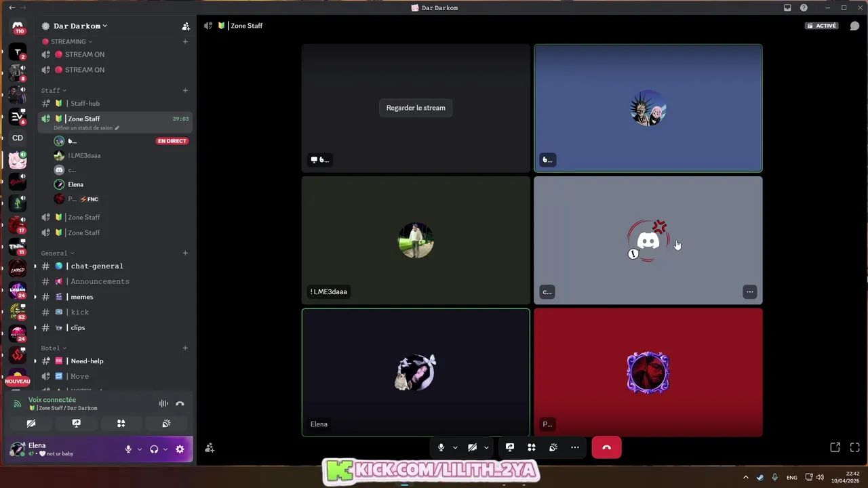Image resolution: width=868 pixels, height=488 pixels.
Task: Share your screen in call bar
Action: click(x=510, y=447)
